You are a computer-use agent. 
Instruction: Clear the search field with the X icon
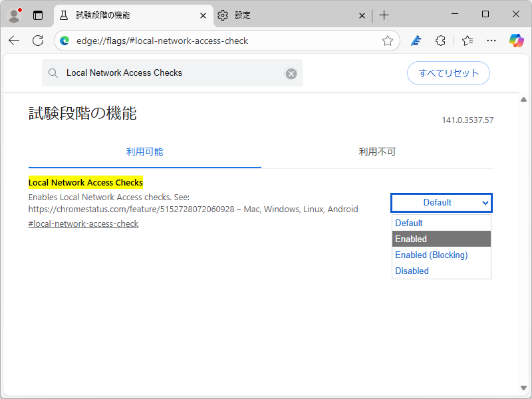click(x=291, y=73)
